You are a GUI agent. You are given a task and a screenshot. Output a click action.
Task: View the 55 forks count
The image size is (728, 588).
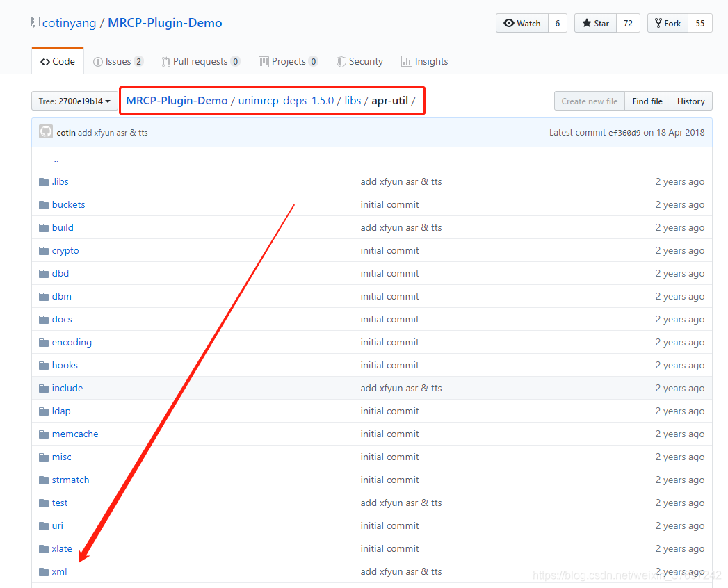coord(700,23)
